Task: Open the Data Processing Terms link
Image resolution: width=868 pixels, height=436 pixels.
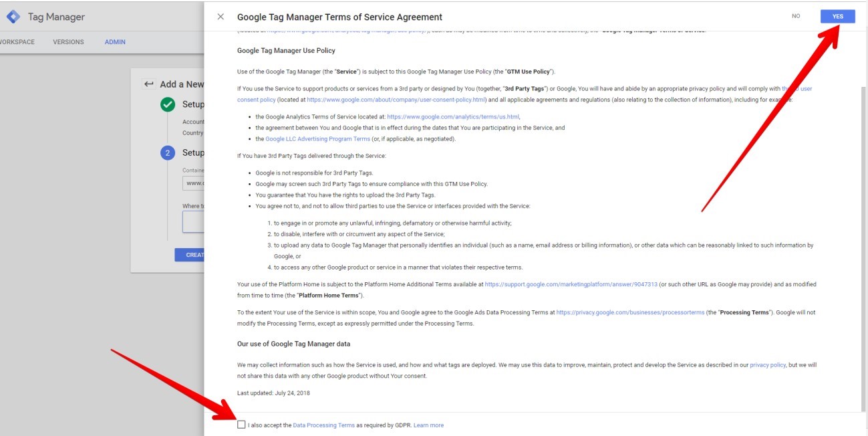Action: (323, 425)
